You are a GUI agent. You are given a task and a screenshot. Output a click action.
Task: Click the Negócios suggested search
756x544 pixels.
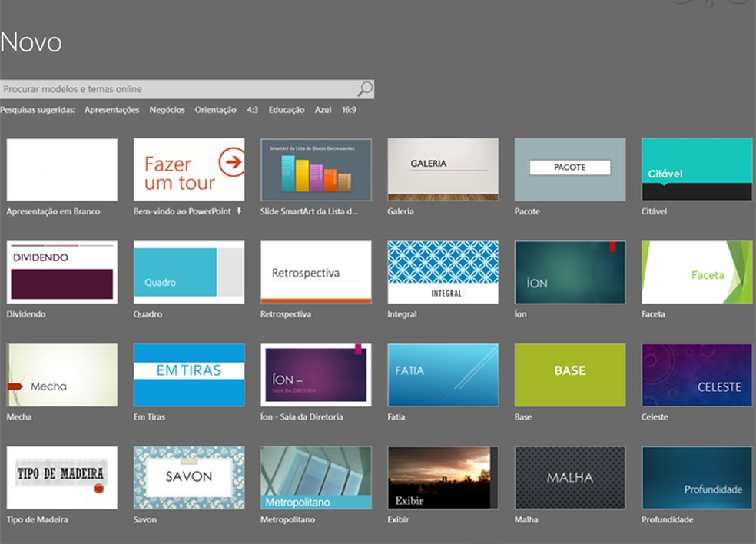tap(167, 110)
